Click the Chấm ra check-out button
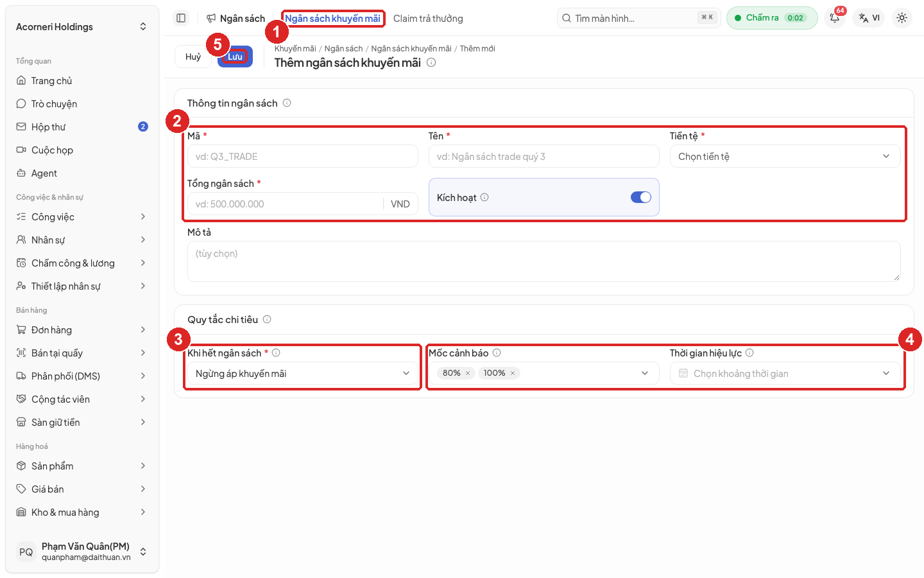The width and height of the screenshot is (924, 578). 772,18
